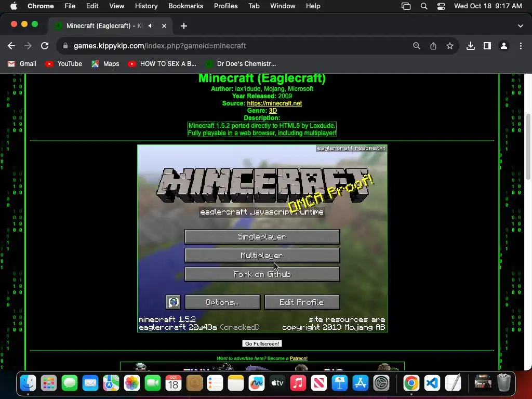Open Mail from the Dock
Viewport: 532px width, 399px height.
[x=90, y=383]
